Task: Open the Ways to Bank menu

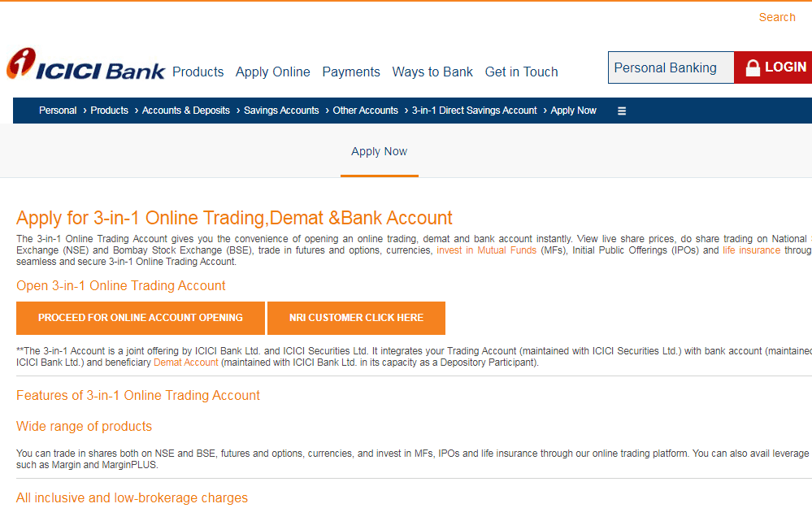Action: [x=432, y=72]
